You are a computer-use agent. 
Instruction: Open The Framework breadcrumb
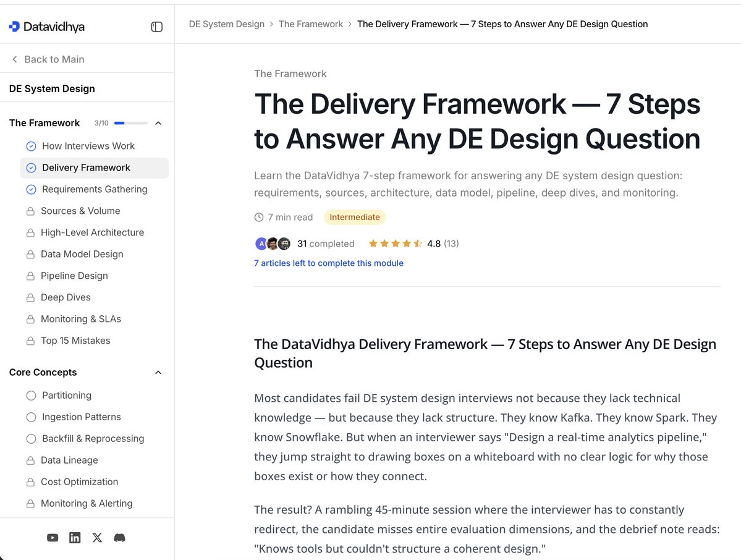310,24
